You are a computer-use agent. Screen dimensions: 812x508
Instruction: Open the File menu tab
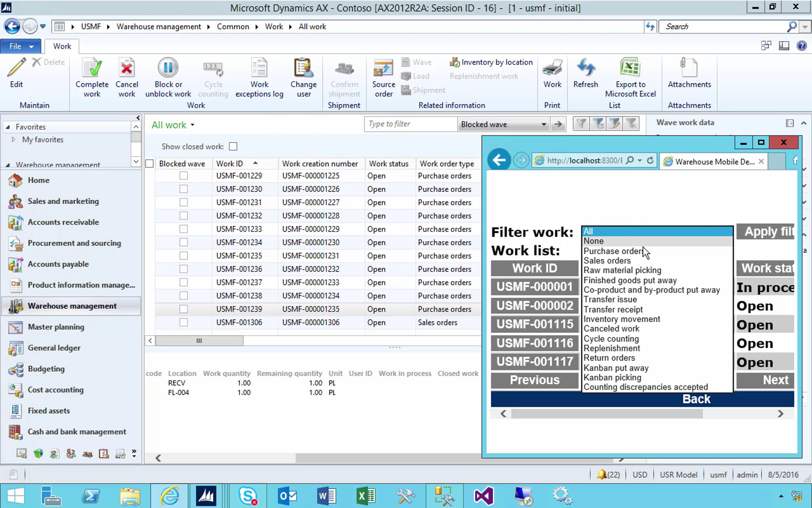pos(20,46)
